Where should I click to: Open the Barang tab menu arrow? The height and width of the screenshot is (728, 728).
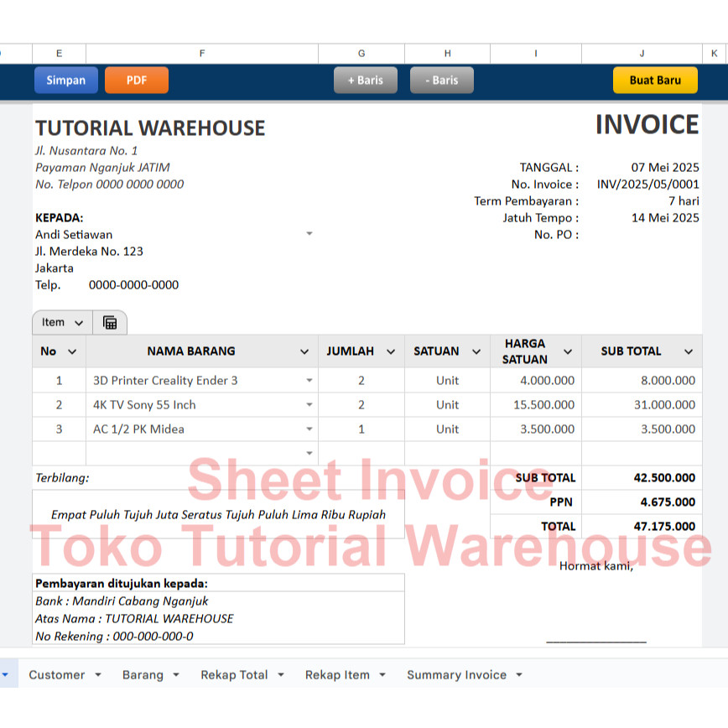[176, 674]
